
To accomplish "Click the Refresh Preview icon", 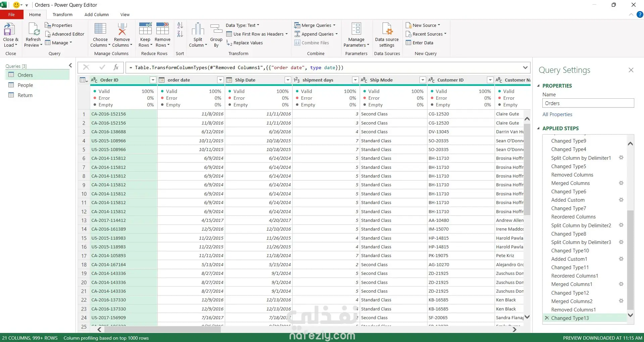I will pyautogui.click(x=34, y=29).
